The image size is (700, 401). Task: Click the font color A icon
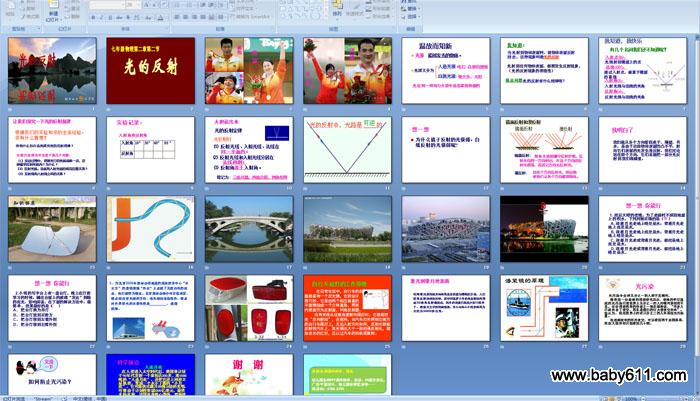click(x=160, y=17)
